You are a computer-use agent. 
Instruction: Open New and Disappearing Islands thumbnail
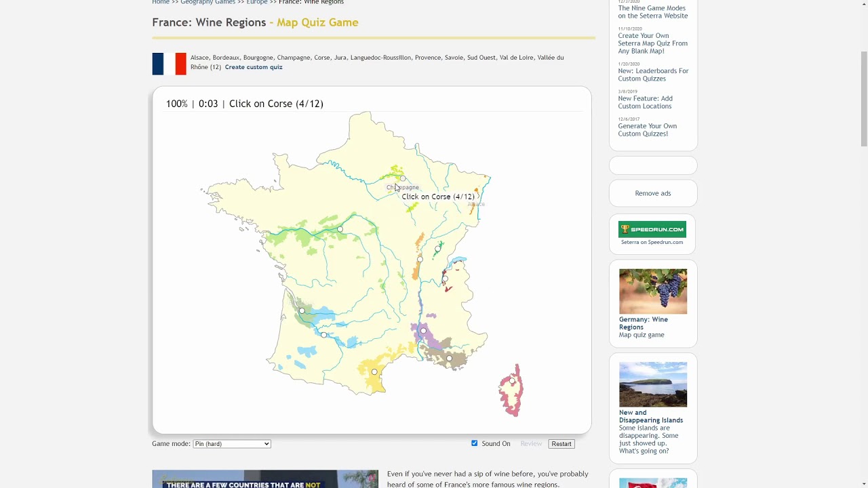click(x=652, y=384)
